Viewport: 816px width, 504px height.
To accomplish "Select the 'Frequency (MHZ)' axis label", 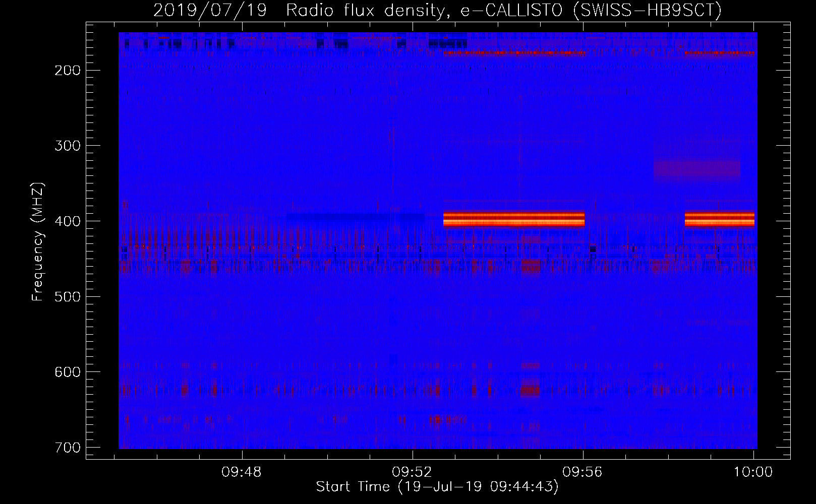I will click(x=38, y=241).
